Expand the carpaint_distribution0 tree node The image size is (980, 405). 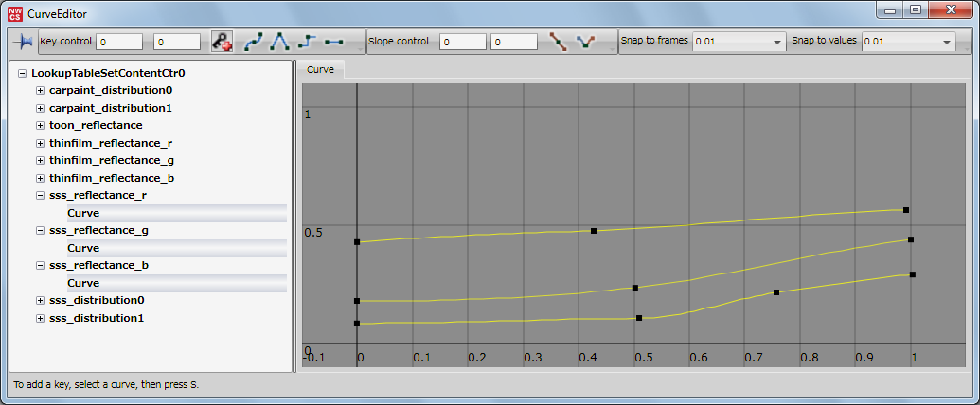pos(40,91)
